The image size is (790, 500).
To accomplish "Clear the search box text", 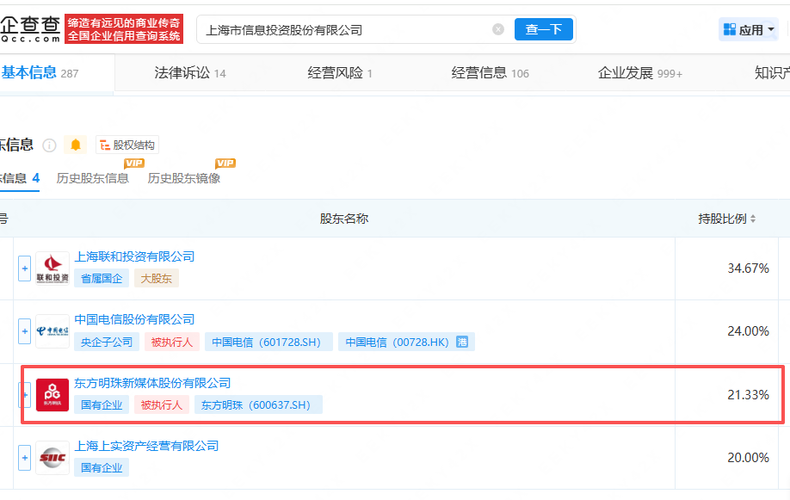I will pos(498,30).
